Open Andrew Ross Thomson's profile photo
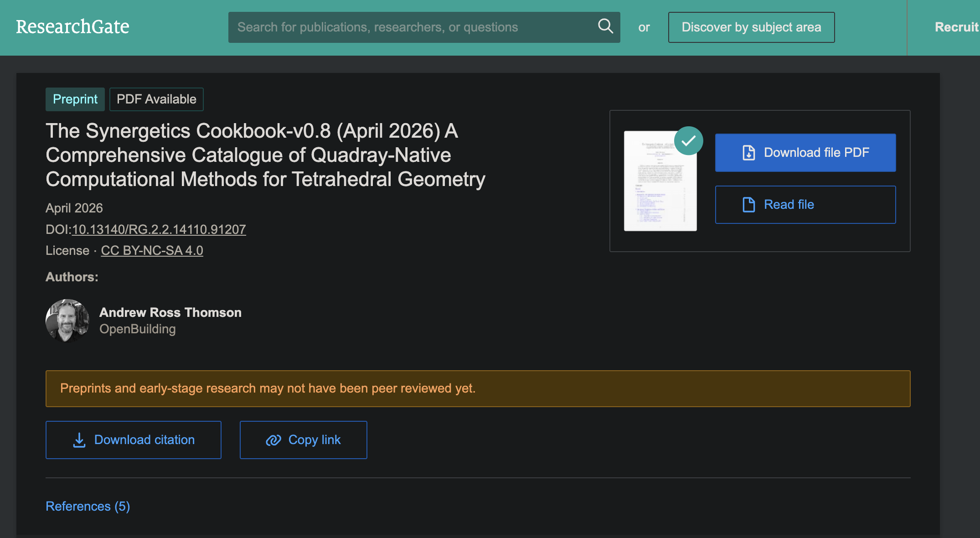 tap(67, 321)
